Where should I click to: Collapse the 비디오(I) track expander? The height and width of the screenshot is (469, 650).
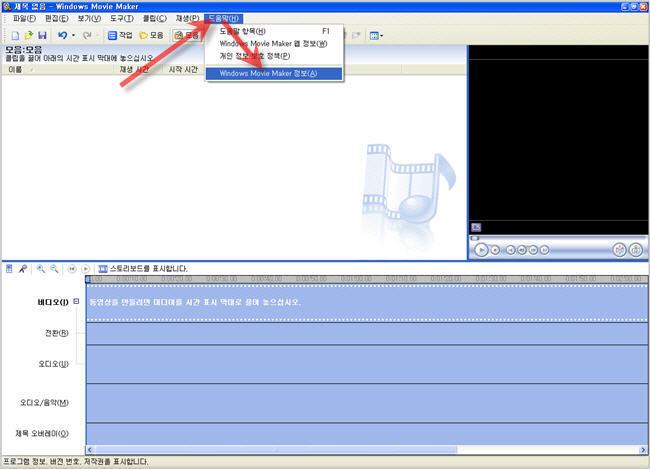click(76, 301)
